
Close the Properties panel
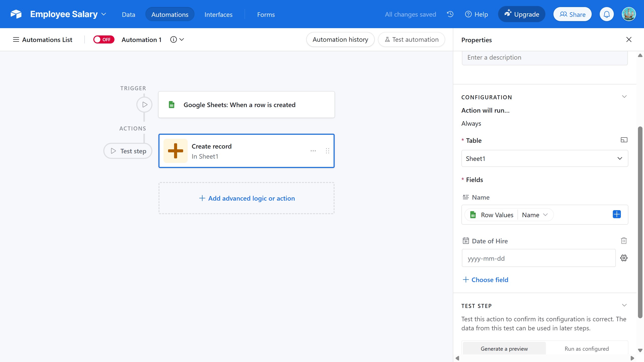tap(629, 39)
